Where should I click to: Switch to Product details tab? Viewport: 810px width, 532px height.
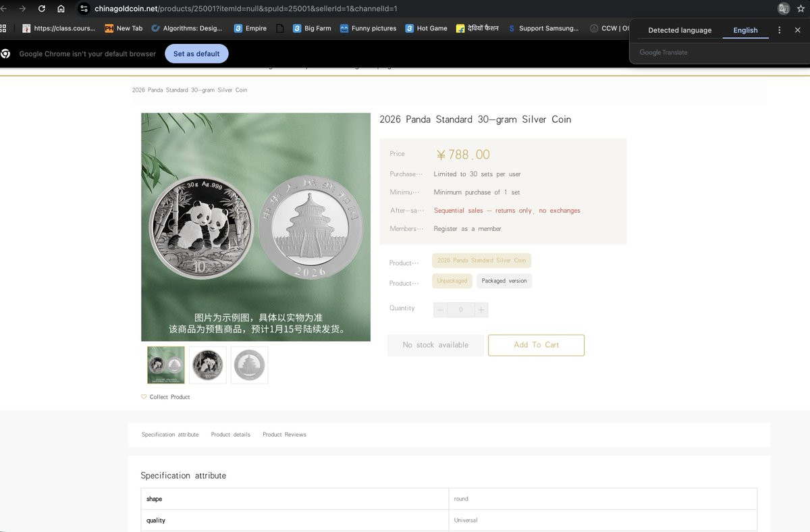[231, 435]
